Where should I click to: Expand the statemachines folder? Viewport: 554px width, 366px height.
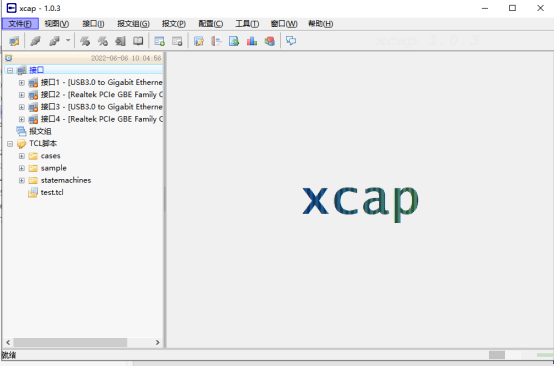click(x=22, y=180)
